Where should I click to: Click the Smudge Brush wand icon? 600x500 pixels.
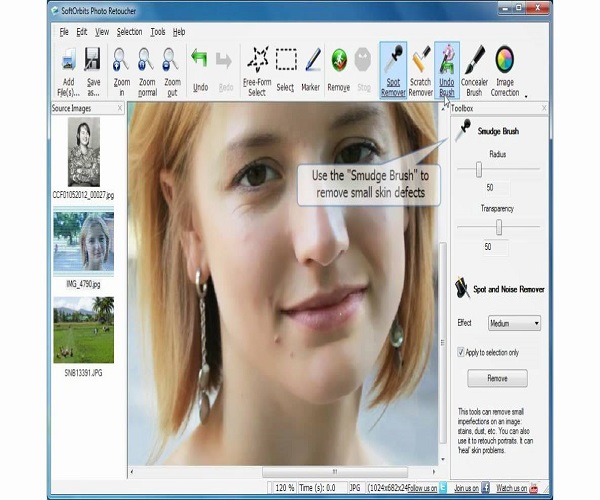point(463,130)
